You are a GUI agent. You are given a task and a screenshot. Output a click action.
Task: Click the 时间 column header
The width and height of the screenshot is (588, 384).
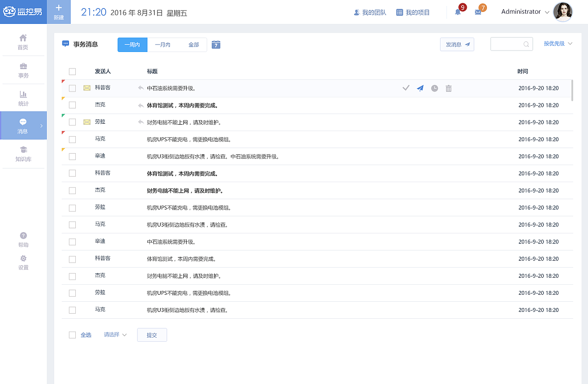tap(523, 71)
